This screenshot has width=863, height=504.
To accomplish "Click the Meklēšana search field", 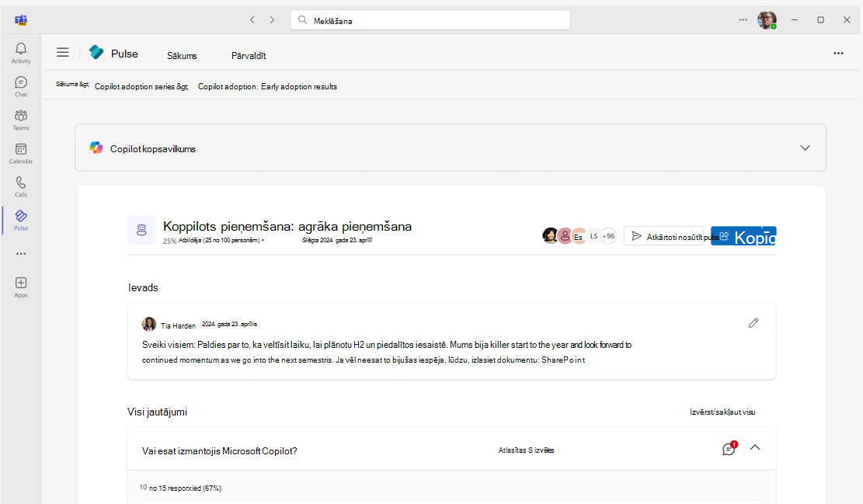I will (430, 20).
